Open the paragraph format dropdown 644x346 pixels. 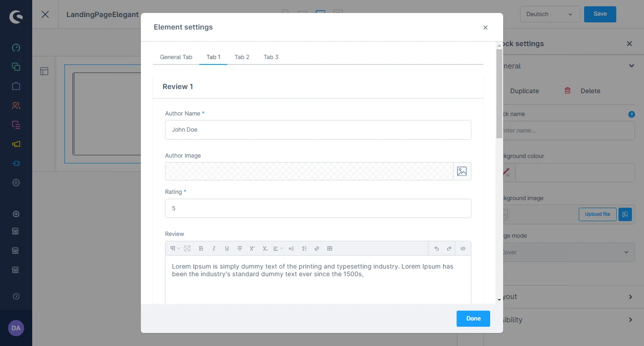tap(174, 248)
